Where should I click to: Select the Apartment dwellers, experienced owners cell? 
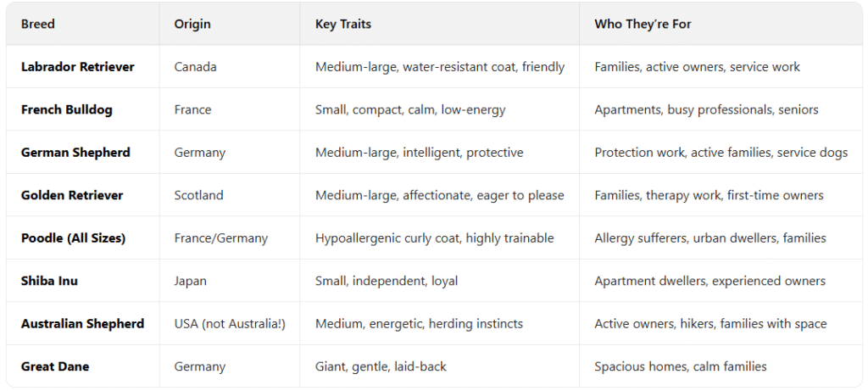[709, 281]
